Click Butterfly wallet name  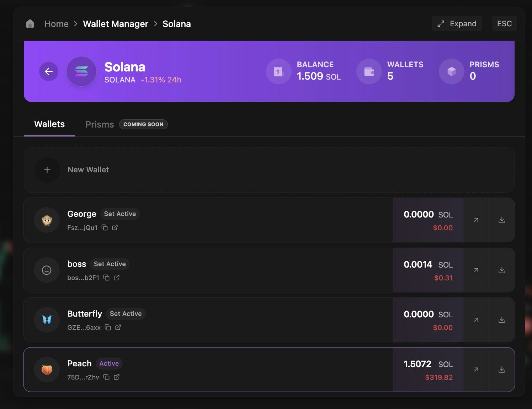point(85,314)
